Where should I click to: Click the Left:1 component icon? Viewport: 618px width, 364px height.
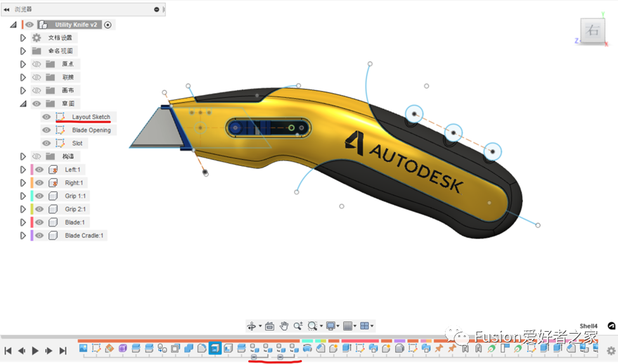click(53, 170)
